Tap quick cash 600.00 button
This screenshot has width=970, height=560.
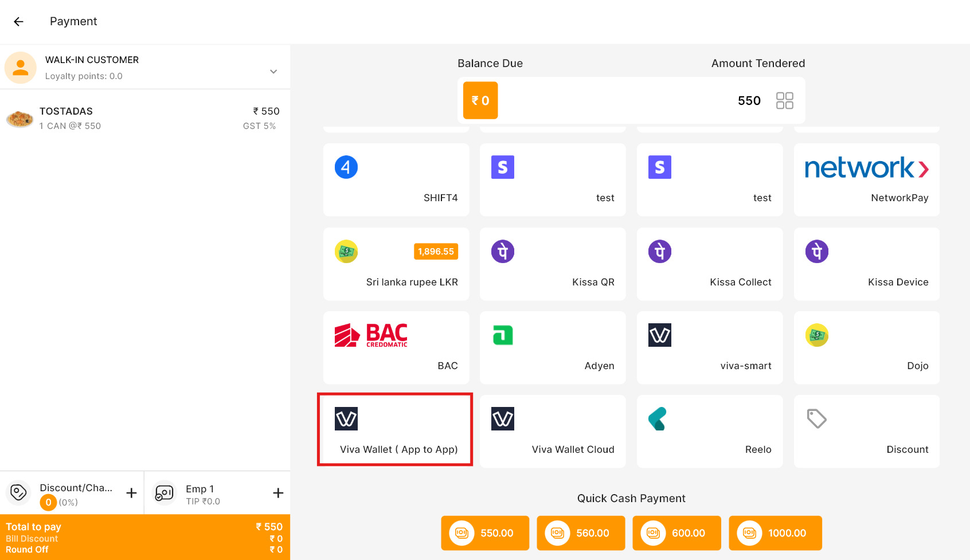tap(676, 533)
